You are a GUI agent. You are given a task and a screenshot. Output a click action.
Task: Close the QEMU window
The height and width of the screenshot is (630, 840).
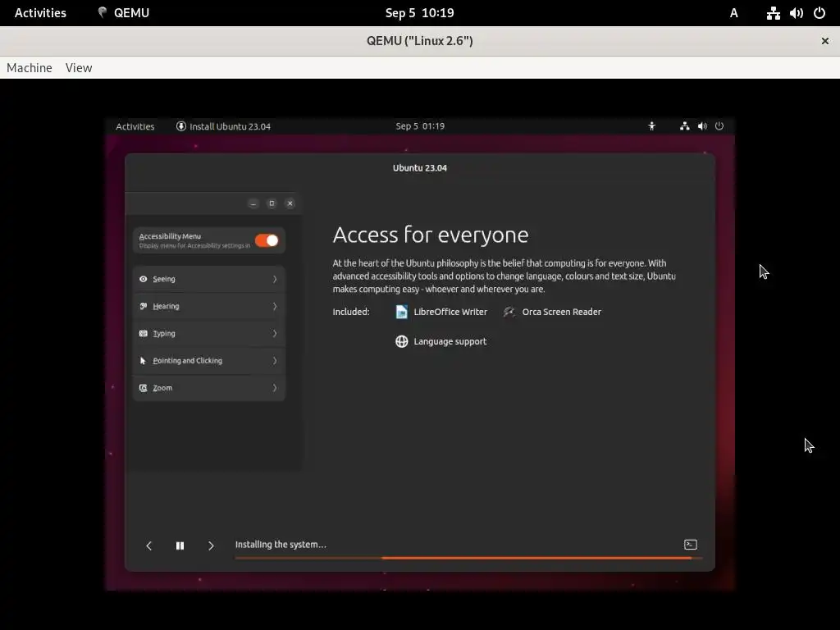(825, 41)
